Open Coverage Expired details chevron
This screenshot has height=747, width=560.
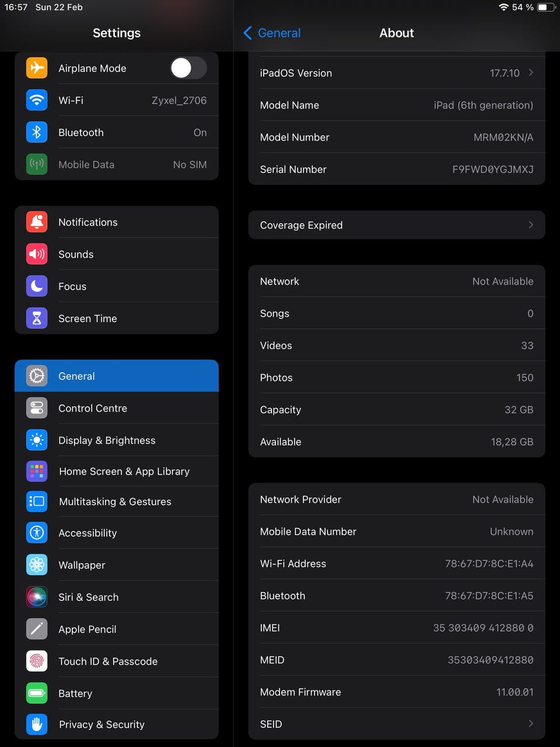tap(531, 225)
